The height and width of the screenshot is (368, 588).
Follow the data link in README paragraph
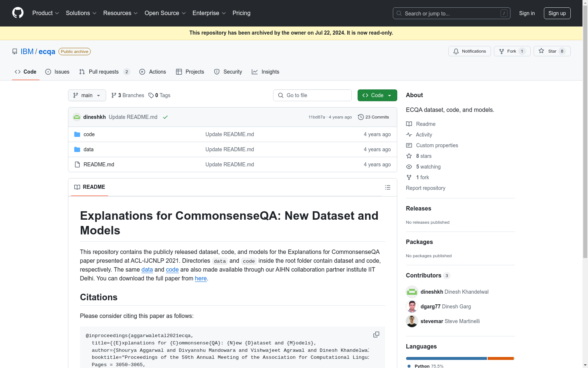[147, 269]
